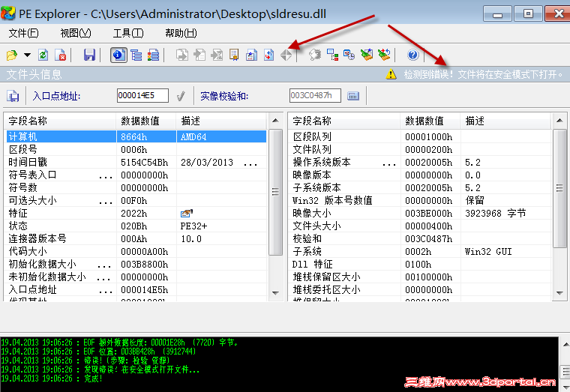The width and height of the screenshot is (570, 392).
Task: Click the Reopen file icon with green arrows
Action: (x=43, y=55)
